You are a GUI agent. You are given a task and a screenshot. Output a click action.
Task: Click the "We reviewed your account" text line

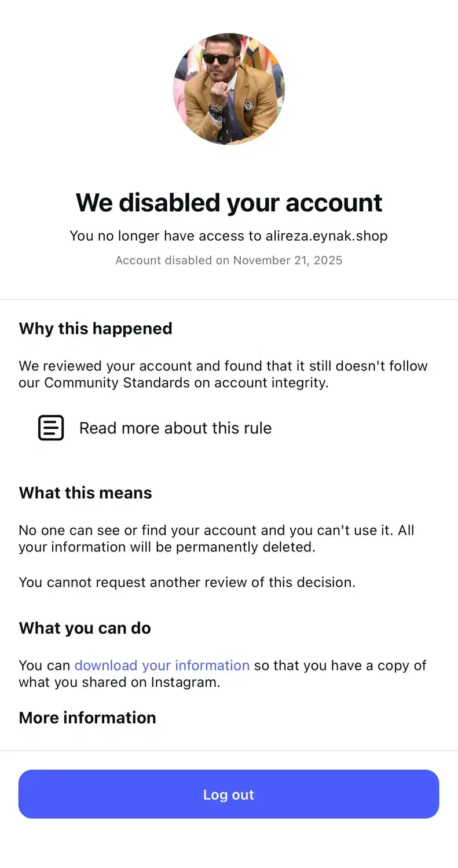coord(223,366)
